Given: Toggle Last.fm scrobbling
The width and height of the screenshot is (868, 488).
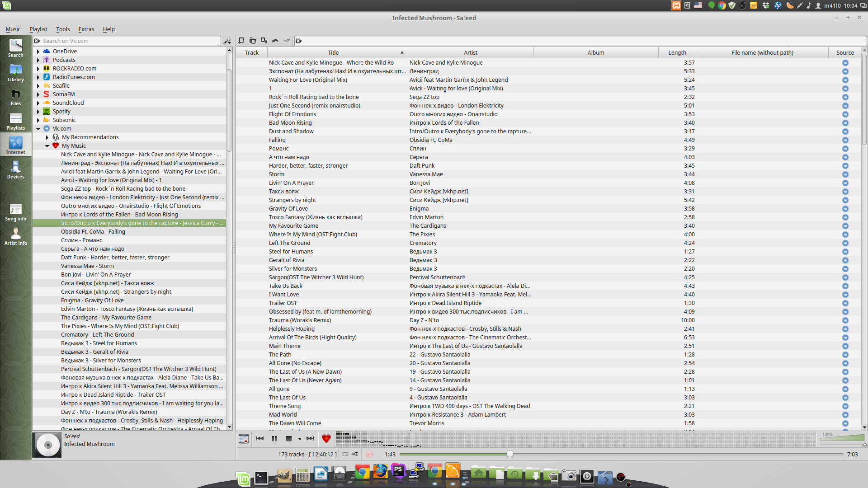Looking at the screenshot, I should 369,454.
